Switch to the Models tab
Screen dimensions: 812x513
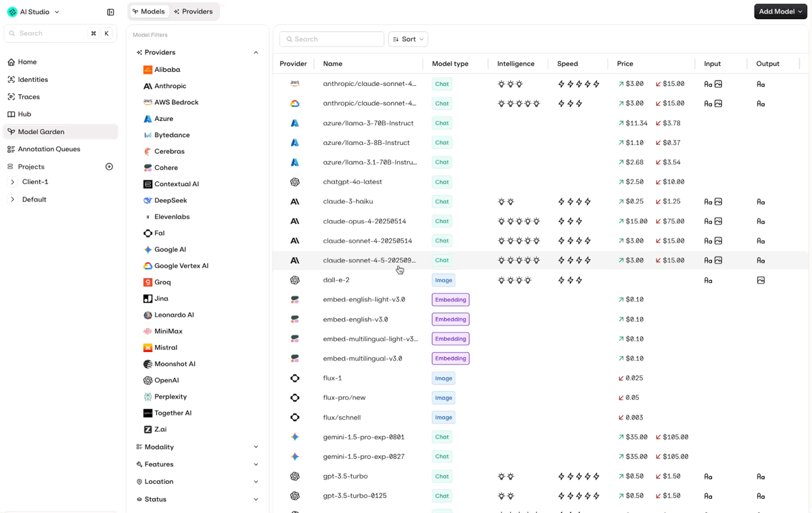pos(149,12)
